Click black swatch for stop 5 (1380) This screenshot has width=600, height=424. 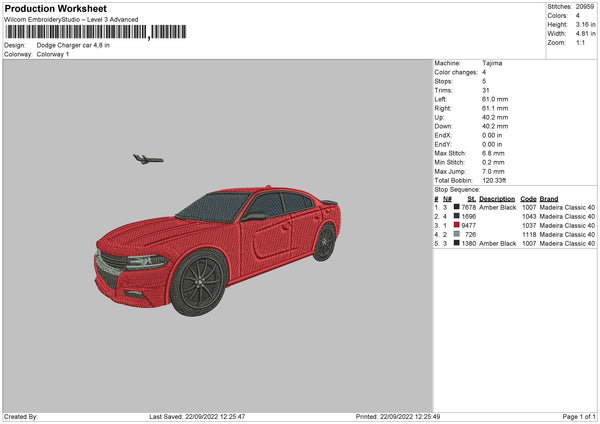(457, 243)
